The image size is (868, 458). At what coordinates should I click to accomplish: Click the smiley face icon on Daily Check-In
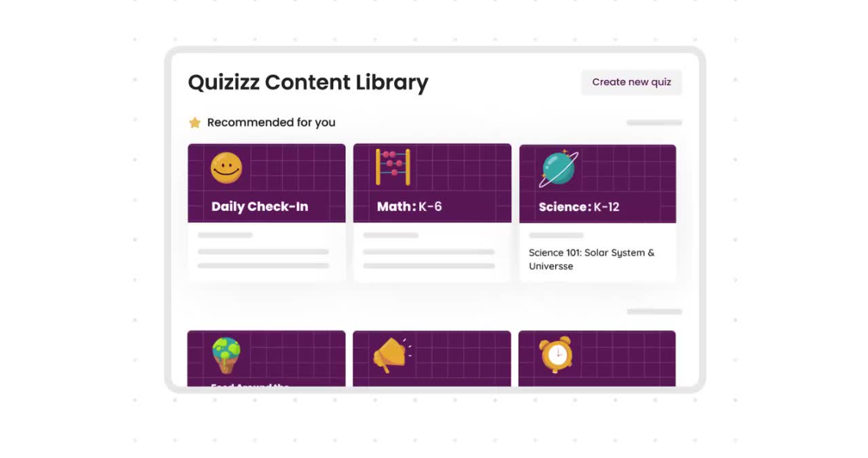[x=226, y=168]
